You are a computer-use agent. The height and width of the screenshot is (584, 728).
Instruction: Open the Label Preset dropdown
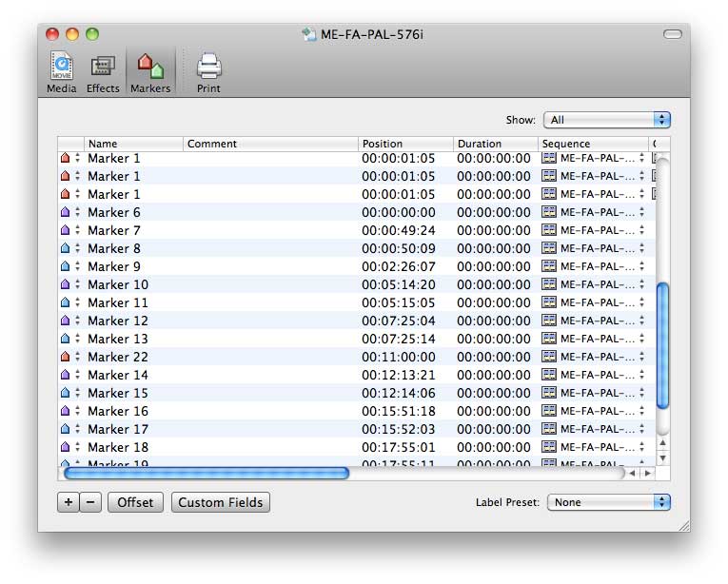click(x=608, y=502)
